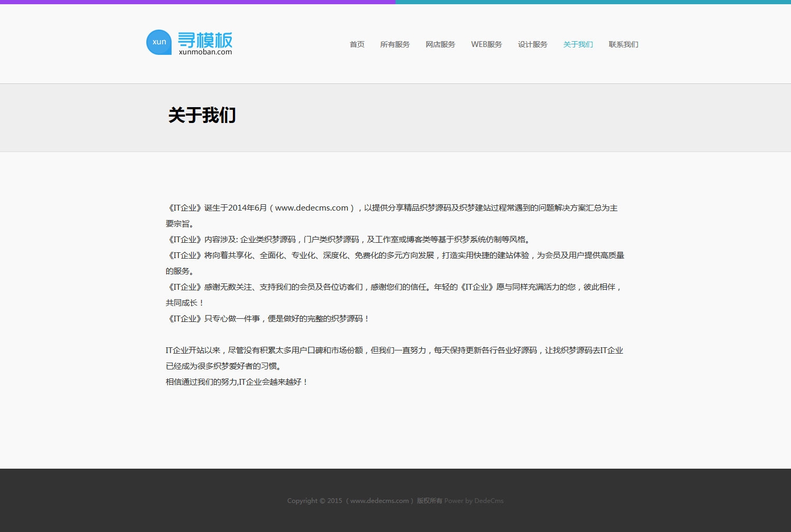
Task: Click the highlighted 关于我们 nav item
Action: [578, 44]
